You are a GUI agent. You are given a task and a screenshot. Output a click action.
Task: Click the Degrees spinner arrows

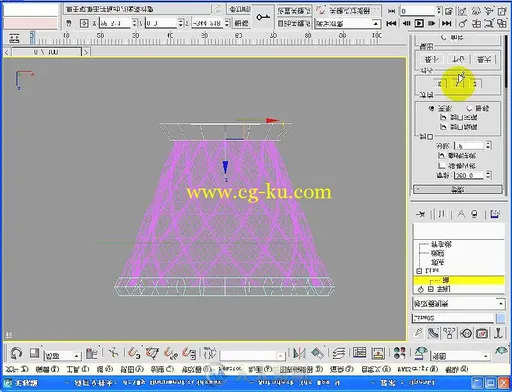click(488, 175)
